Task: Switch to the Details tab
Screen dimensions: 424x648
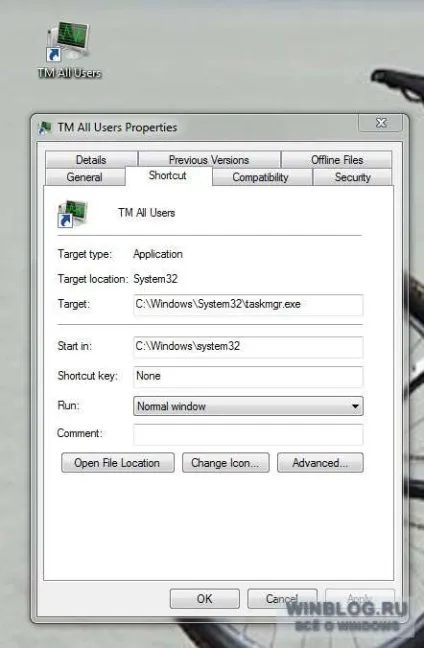Action: [91, 160]
